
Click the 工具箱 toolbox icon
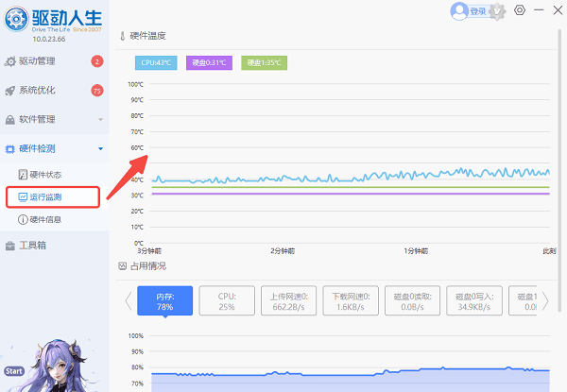pyautogui.click(x=10, y=246)
